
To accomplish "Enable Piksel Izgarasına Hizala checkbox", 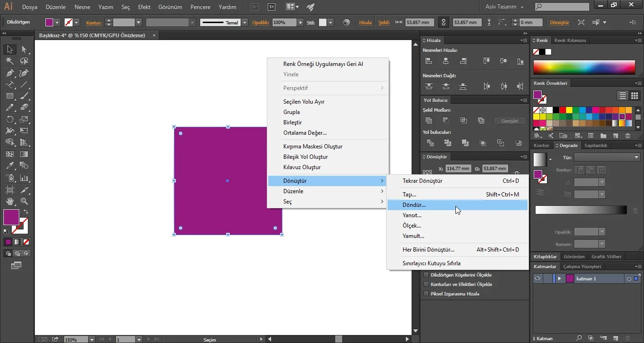I will click(x=426, y=294).
